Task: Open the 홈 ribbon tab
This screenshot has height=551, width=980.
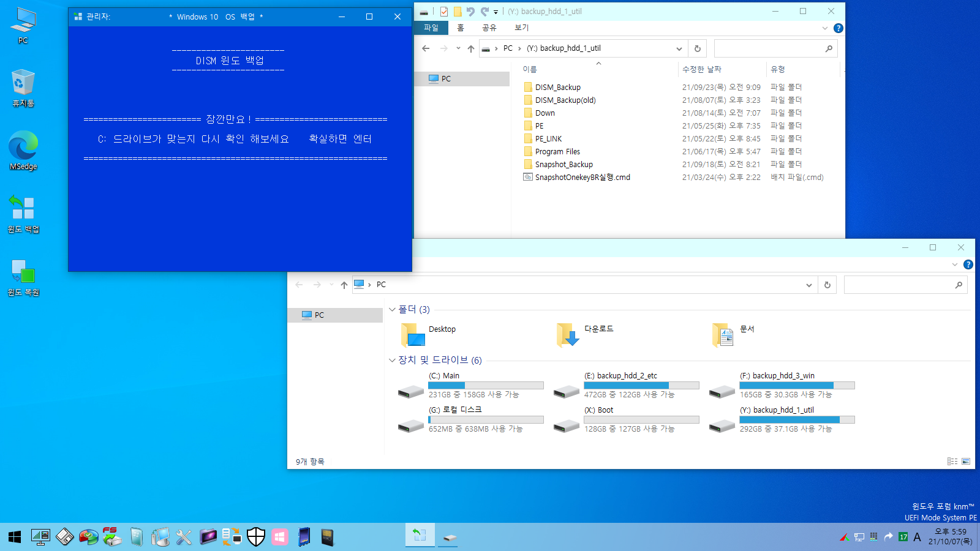Action: [461, 28]
